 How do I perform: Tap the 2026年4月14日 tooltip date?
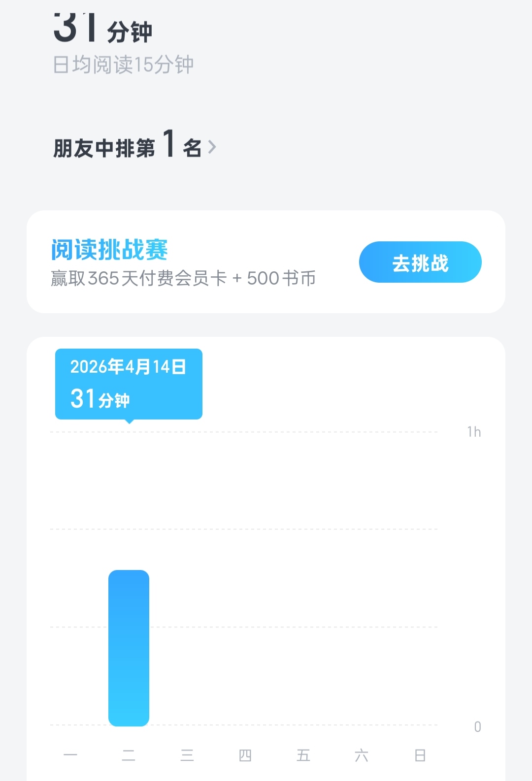point(128,367)
